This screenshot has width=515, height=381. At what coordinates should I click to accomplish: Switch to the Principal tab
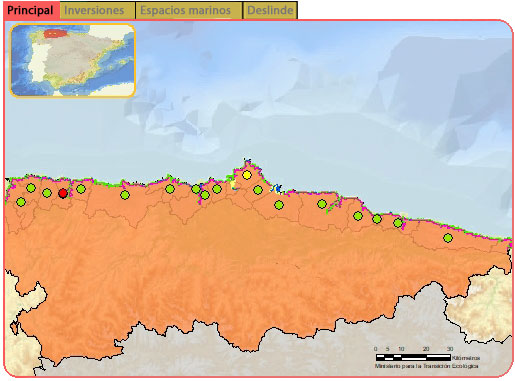tap(31, 10)
